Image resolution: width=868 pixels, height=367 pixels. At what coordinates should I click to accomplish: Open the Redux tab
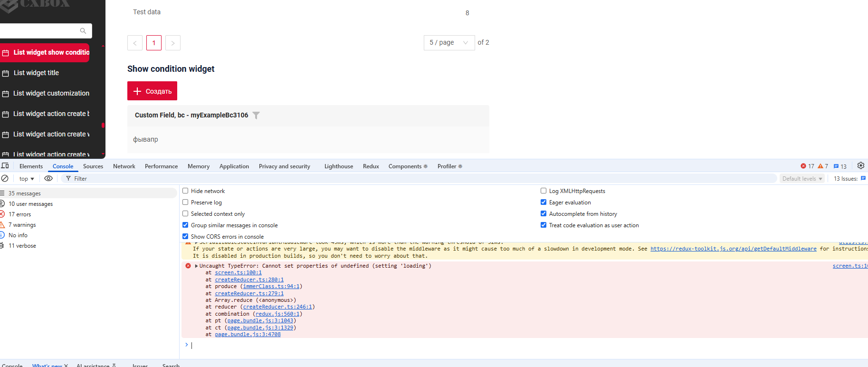pyautogui.click(x=371, y=166)
